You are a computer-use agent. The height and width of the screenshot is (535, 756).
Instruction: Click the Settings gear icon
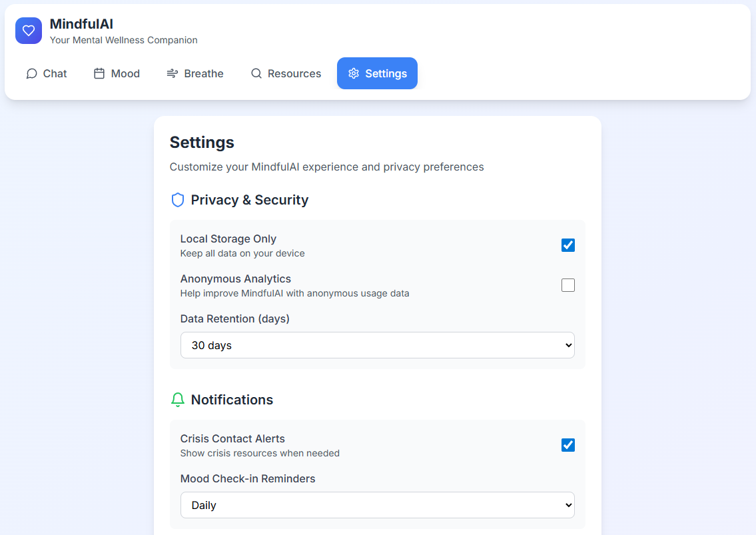click(354, 73)
